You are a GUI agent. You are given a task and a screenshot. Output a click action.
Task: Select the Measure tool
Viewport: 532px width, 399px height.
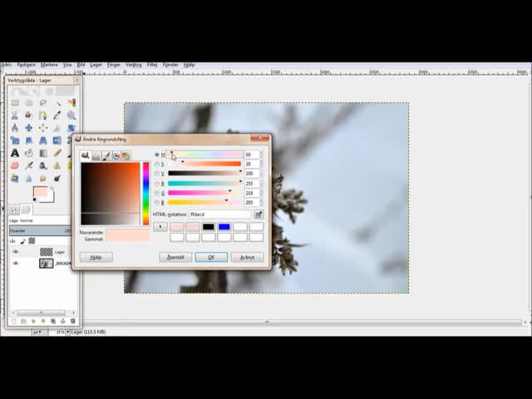coord(15,128)
